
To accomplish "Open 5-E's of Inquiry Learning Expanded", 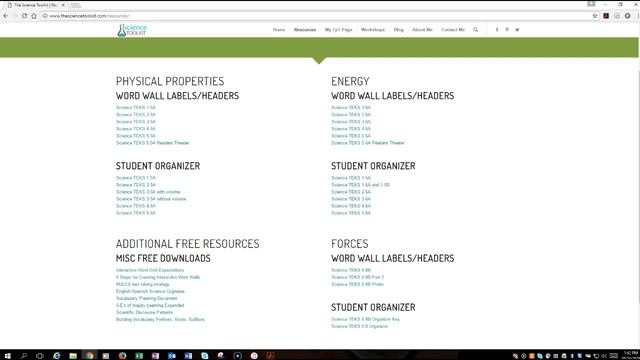I will [x=150, y=305].
